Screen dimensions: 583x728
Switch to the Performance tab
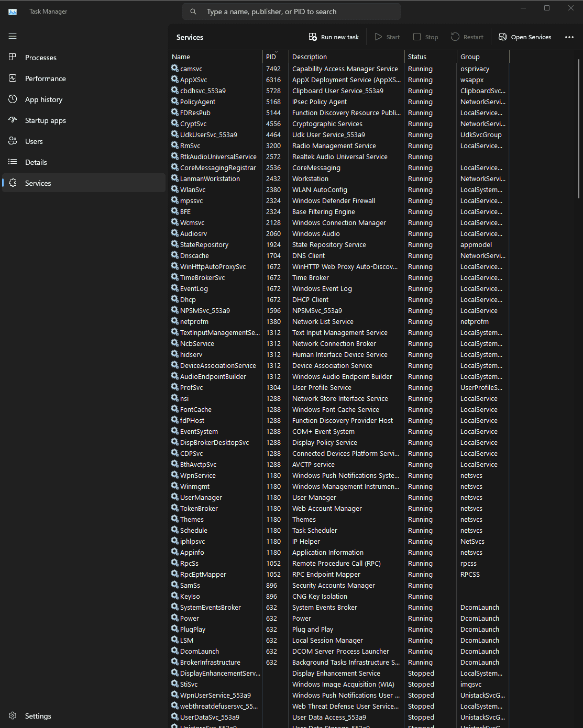(x=84, y=79)
